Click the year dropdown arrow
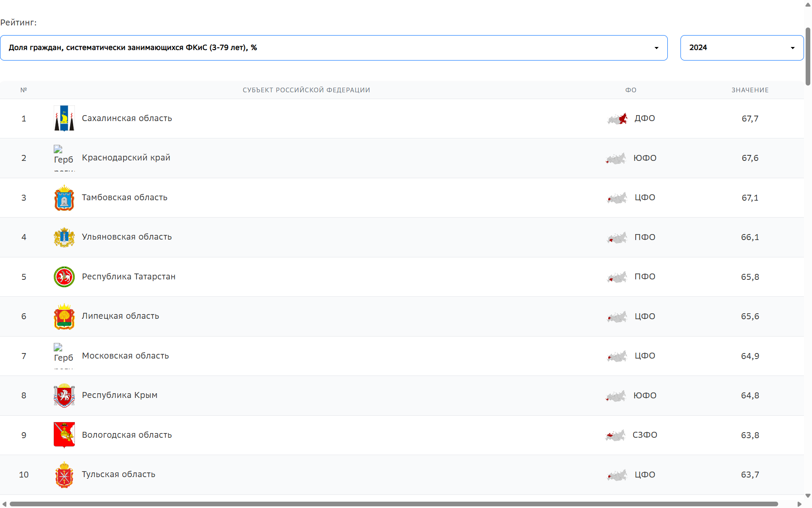Screen dimensions: 812x508 793,48
